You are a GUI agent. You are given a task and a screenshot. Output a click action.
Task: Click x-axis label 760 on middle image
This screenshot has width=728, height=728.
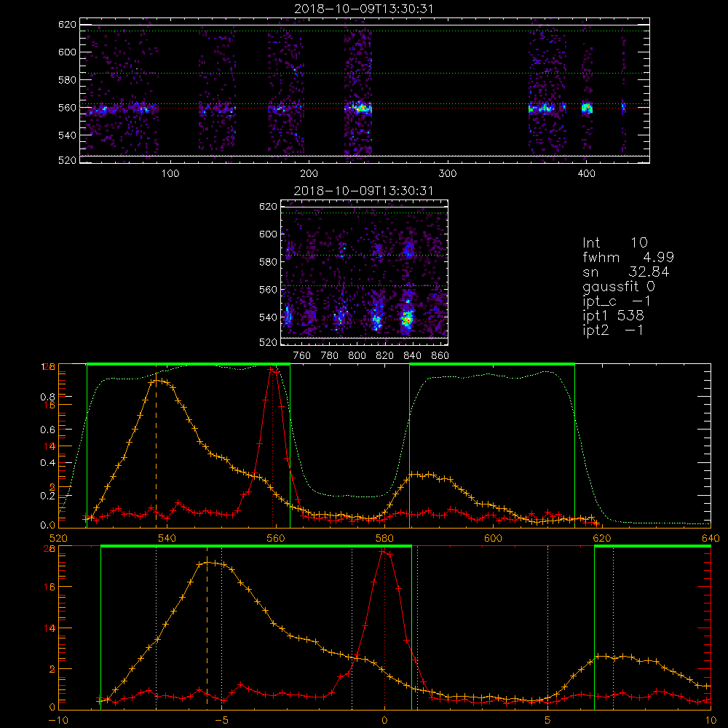coord(302,356)
